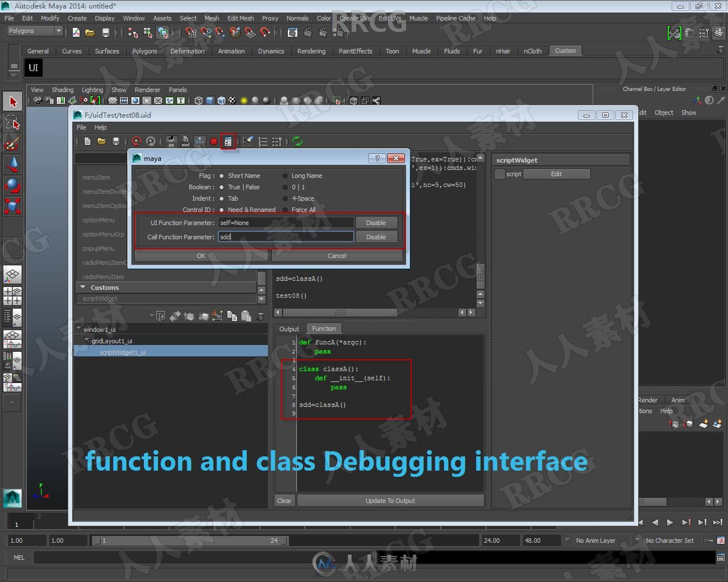Toggle the script checkbox in scriptWidget panel
This screenshot has width=728, height=582.
(x=500, y=174)
